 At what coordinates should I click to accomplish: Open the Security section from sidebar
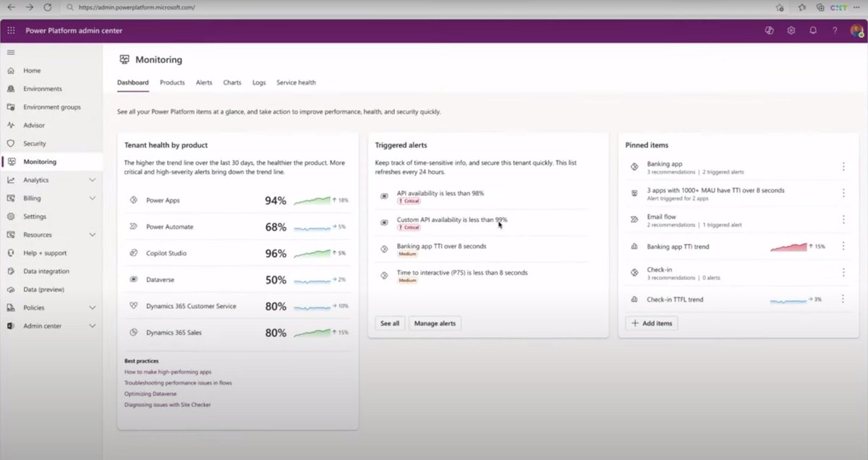tap(35, 143)
